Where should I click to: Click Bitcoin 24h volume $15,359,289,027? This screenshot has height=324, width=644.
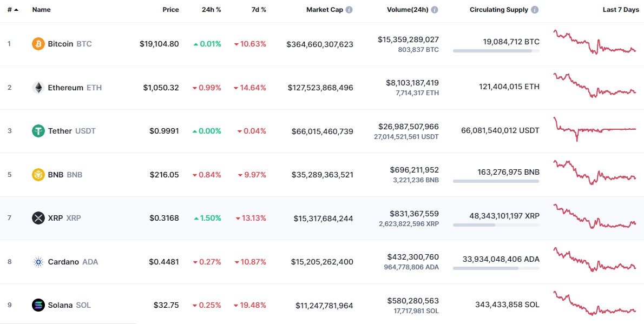coord(408,39)
